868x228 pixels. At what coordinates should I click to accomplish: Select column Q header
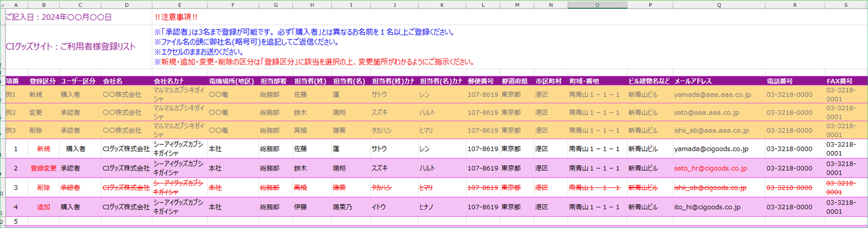tap(719, 5)
